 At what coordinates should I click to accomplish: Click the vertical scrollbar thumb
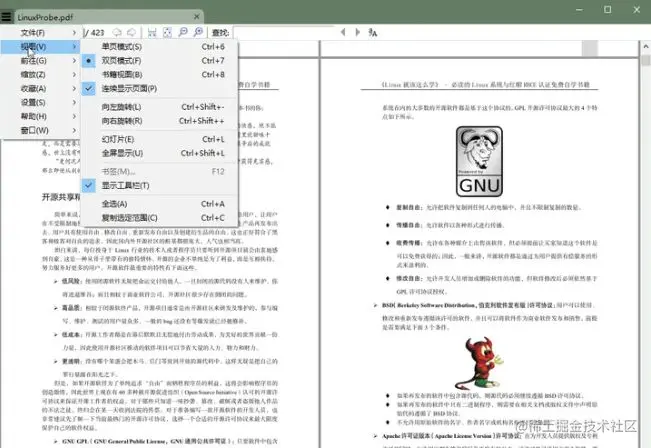pos(646,59)
